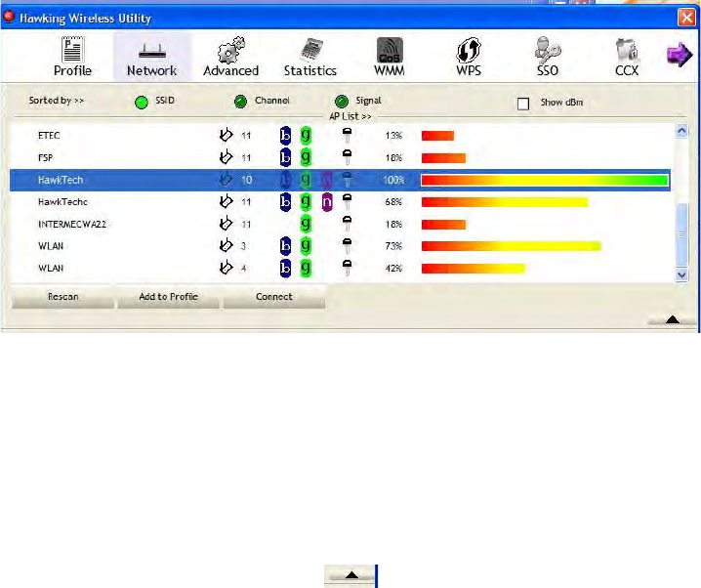Click channel 10 in HawkTech row
Viewport: 701px width, 588px height.
click(246, 180)
